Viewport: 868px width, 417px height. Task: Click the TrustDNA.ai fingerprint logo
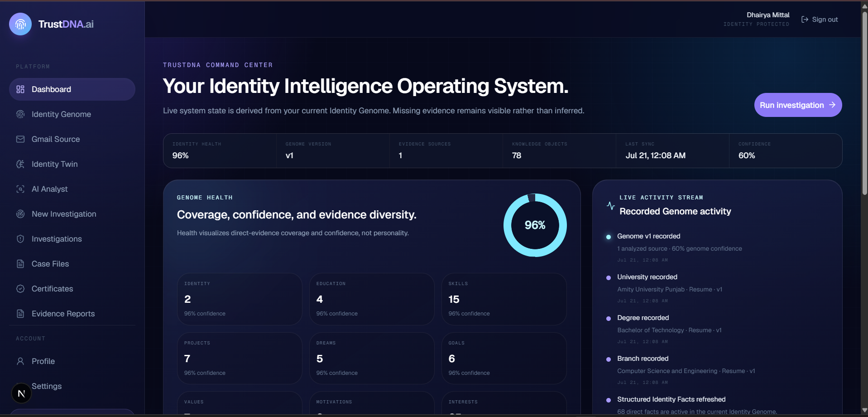pyautogui.click(x=20, y=24)
